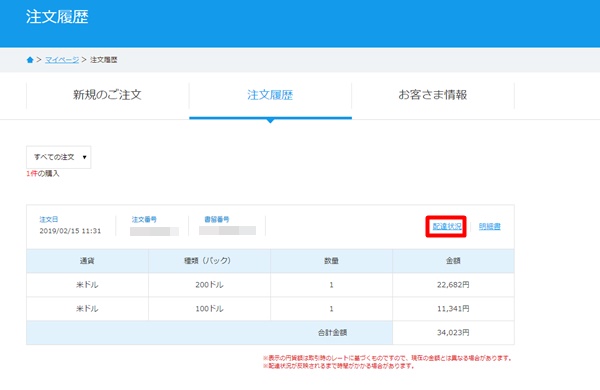600x390 pixels.
Task: Click the 金額 column header
Action: tap(453, 261)
